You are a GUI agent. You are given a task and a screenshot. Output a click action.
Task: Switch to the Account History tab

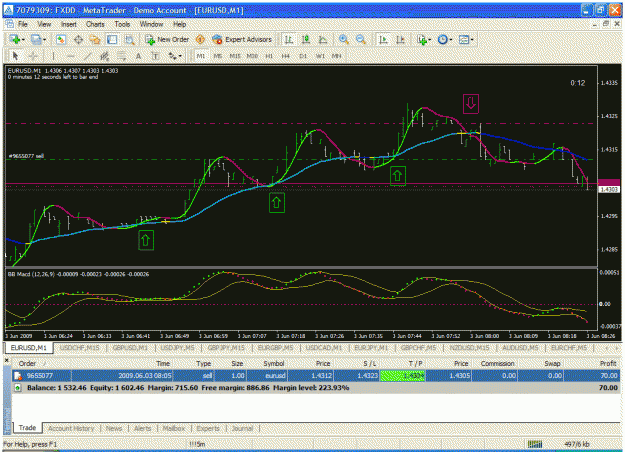(71, 428)
